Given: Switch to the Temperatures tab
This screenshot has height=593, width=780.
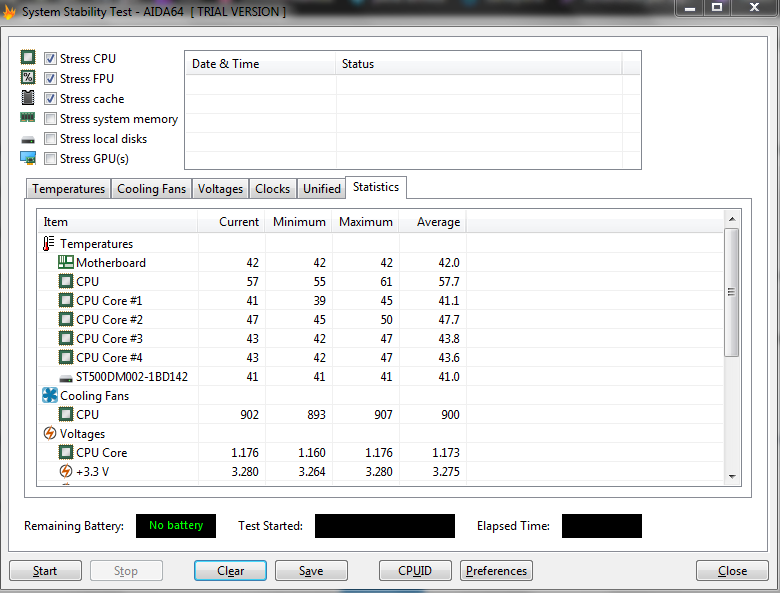Looking at the screenshot, I should point(69,189).
